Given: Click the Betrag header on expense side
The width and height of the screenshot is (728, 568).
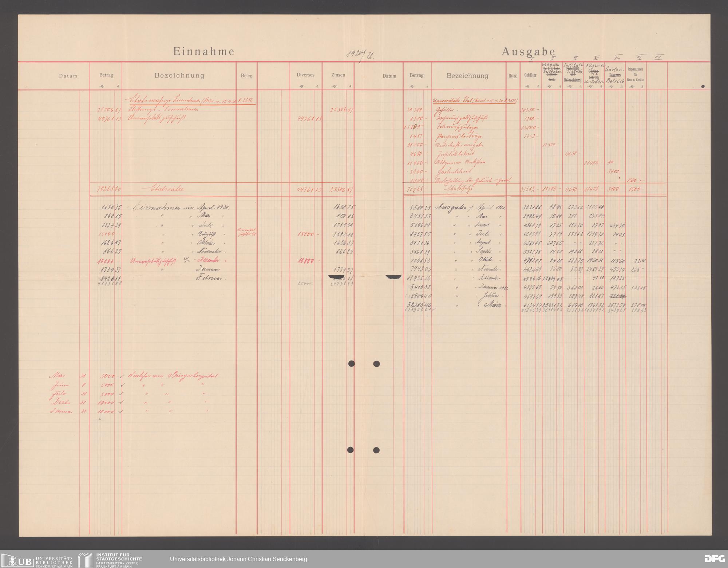Looking at the screenshot, I should (x=417, y=75).
